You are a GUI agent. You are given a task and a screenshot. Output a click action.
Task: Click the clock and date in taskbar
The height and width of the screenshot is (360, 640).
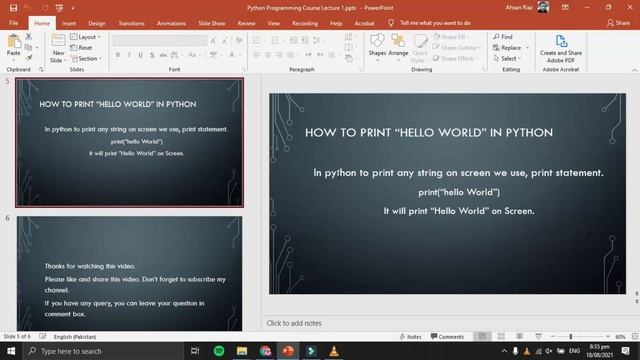pos(599,351)
